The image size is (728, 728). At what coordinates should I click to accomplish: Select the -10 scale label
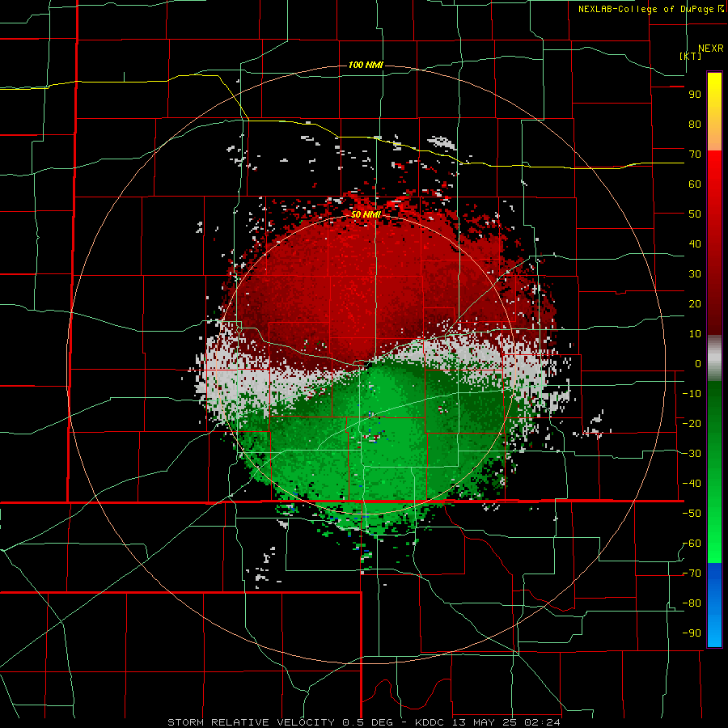click(692, 394)
